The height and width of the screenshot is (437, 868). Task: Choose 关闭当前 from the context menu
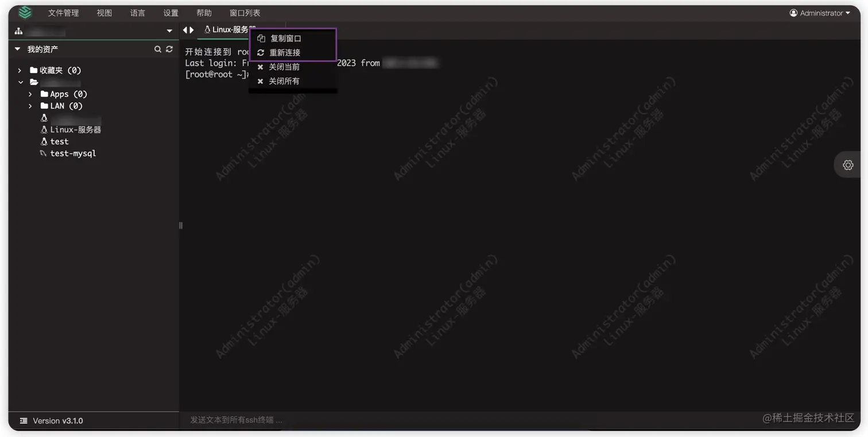click(x=293, y=67)
